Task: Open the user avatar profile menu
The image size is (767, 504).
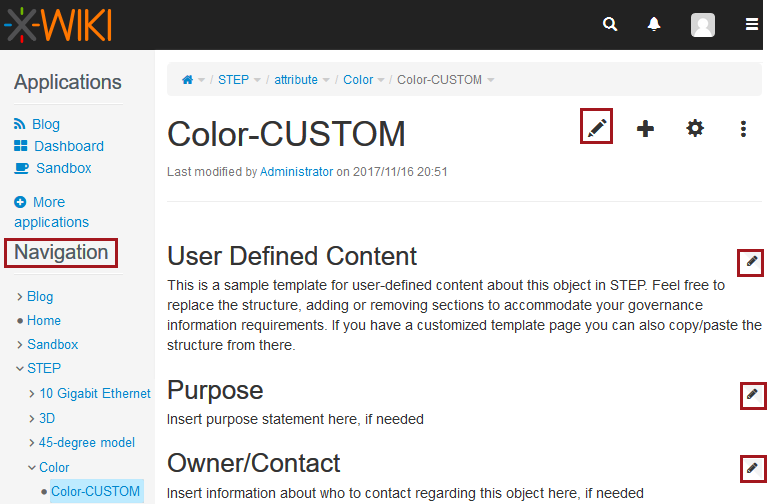Action: coord(703,25)
